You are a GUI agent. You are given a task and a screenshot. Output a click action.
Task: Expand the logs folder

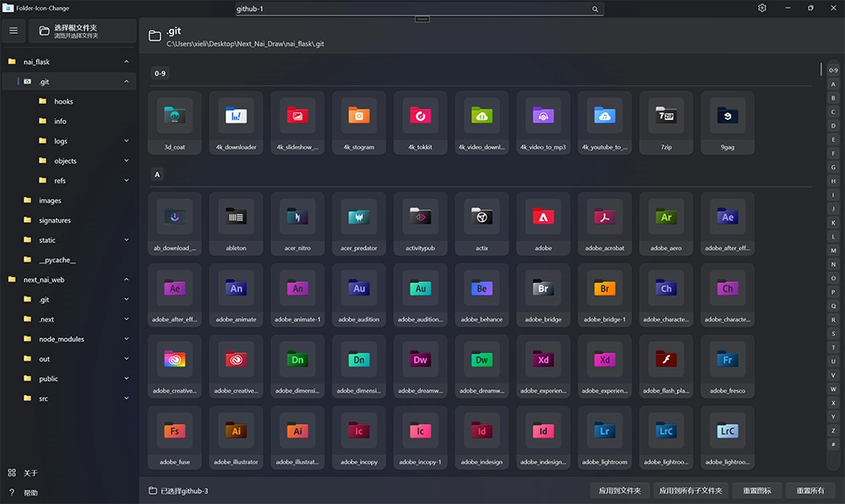click(x=126, y=141)
